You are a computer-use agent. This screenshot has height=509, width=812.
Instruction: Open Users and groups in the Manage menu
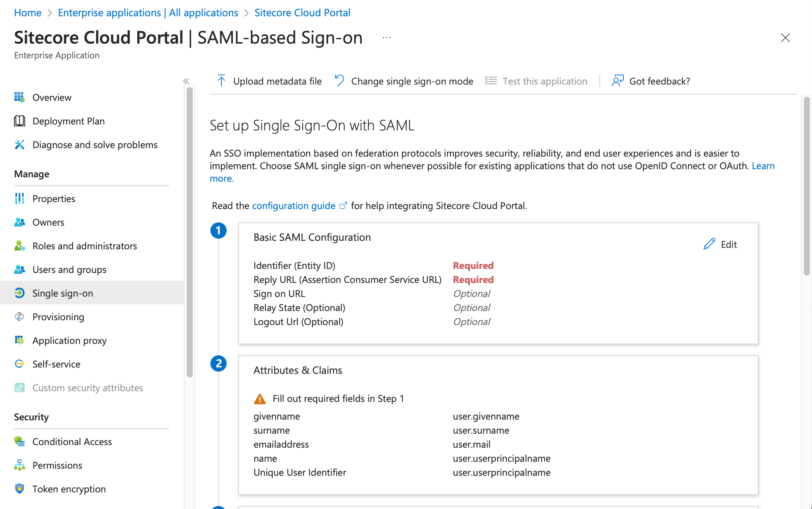click(69, 270)
